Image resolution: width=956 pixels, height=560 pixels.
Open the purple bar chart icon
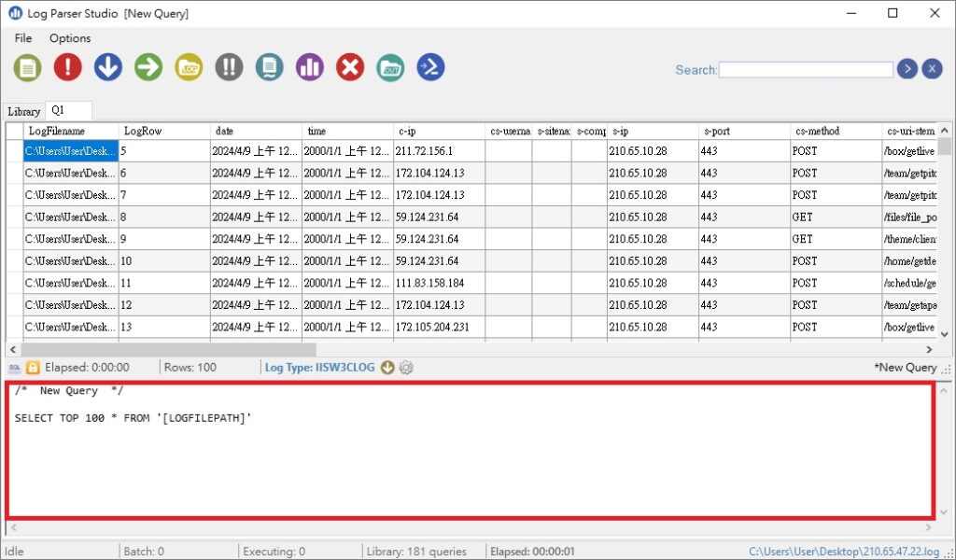tap(309, 67)
